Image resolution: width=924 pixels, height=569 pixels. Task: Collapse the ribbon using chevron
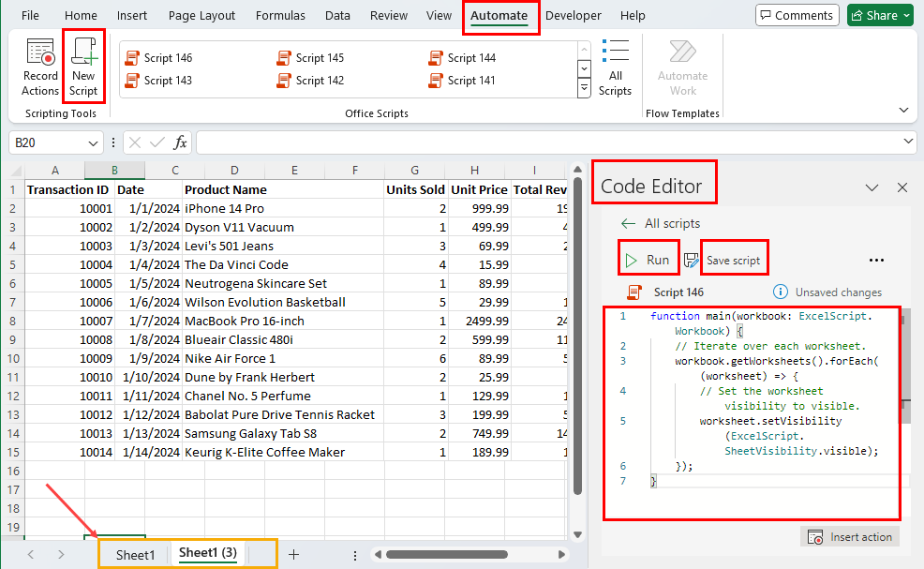point(903,111)
